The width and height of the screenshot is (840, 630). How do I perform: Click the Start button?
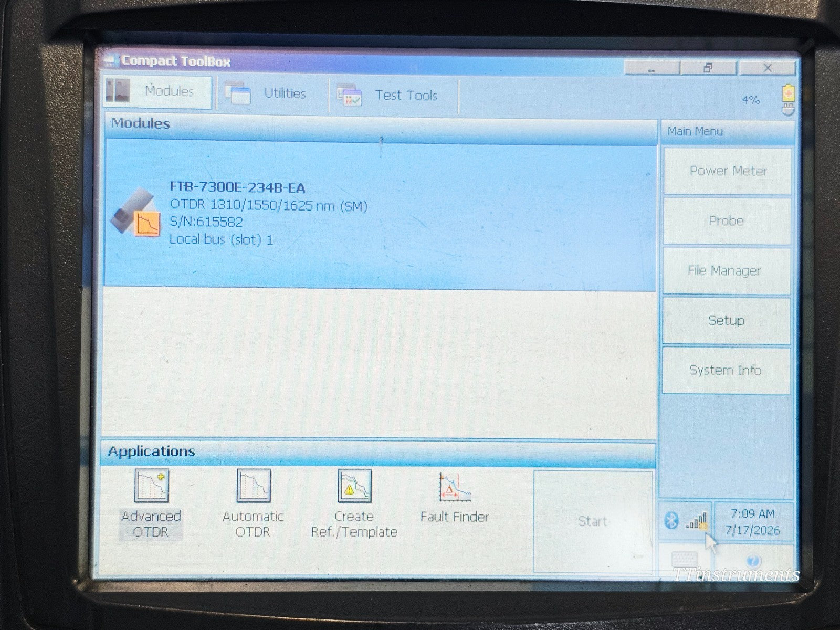[593, 521]
